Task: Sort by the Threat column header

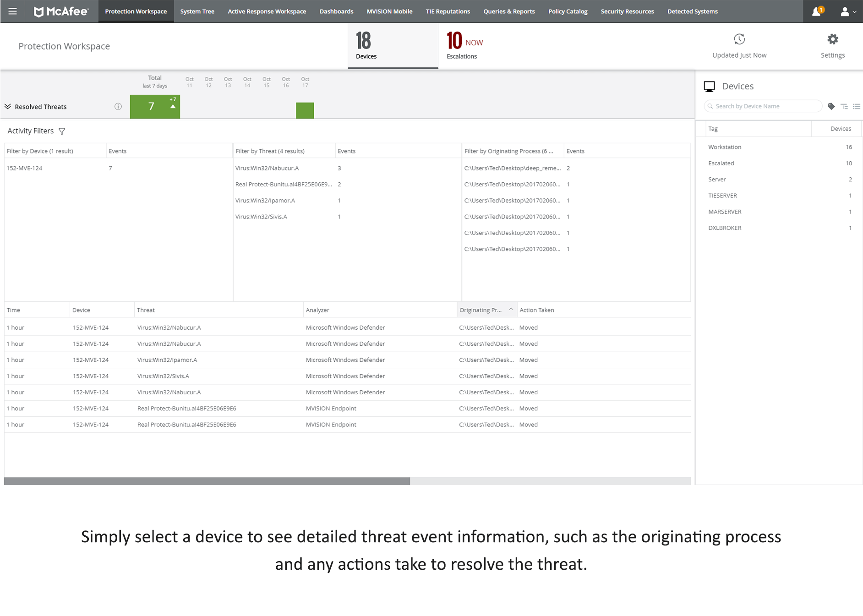Action: [x=219, y=310]
